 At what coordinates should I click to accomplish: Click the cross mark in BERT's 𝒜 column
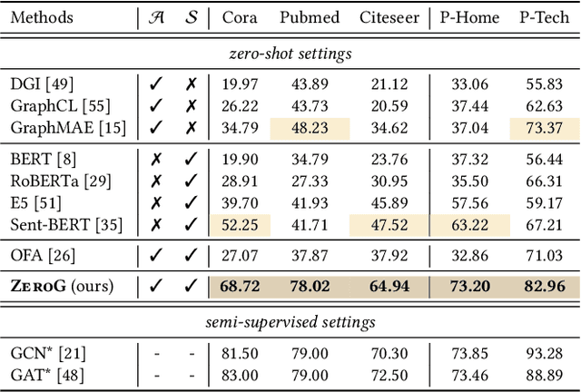coord(155,158)
